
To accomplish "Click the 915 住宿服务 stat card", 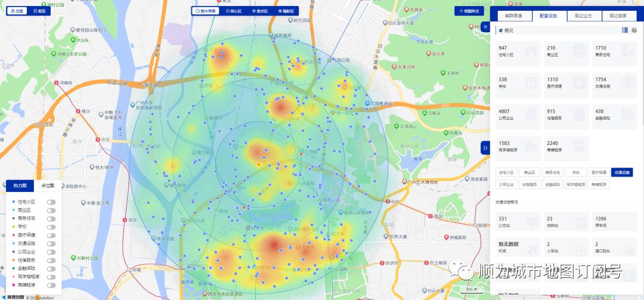I will pos(566,117).
